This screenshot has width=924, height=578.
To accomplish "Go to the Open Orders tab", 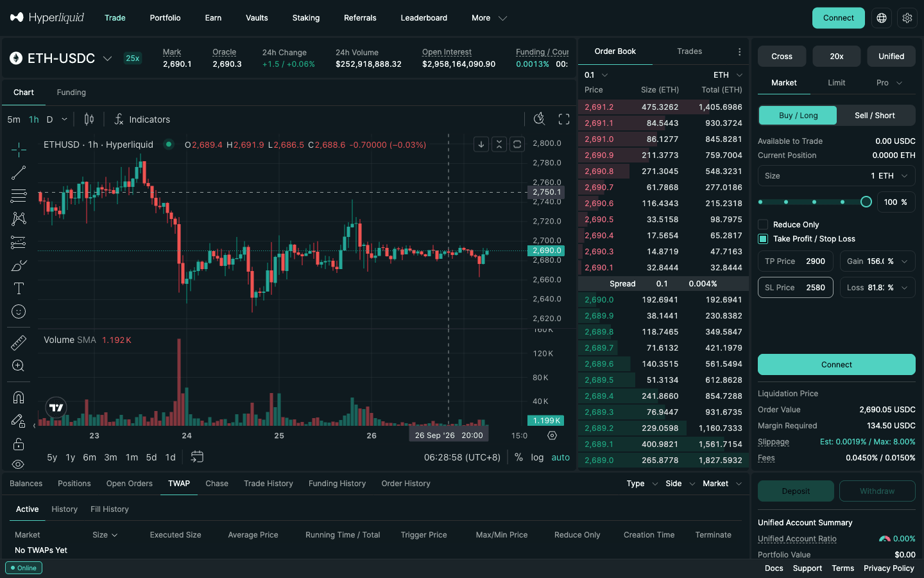I will click(x=130, y=484).
